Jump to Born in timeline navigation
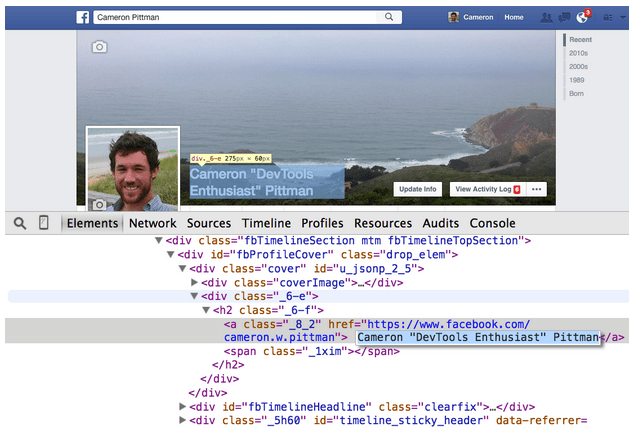This screenshot has height=438, width=636. (576, 94)
